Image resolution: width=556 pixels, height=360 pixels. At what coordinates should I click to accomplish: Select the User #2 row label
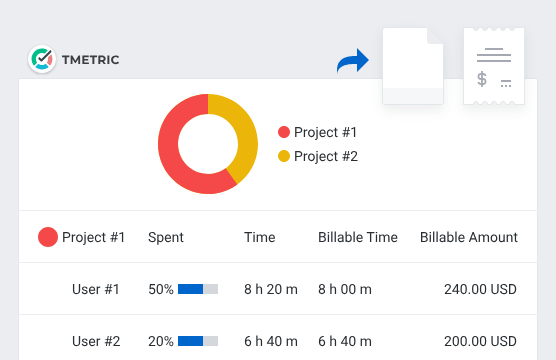[x=96, y=341]
